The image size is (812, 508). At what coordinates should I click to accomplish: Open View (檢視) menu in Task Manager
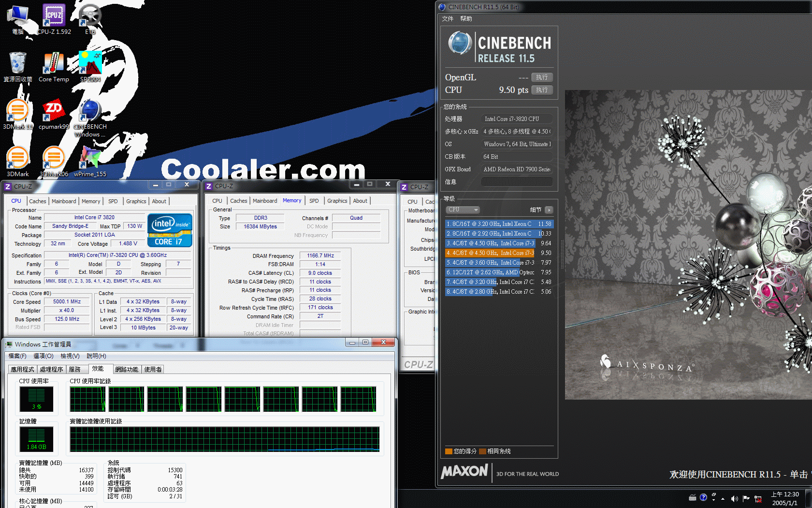pos(70,356)
